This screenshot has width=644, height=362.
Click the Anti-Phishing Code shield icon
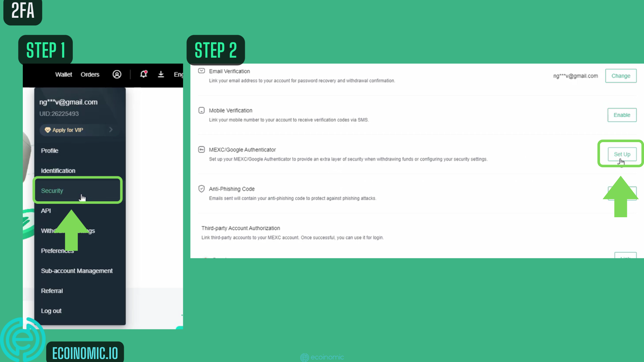pyautogui.click(x=202, y=189)
